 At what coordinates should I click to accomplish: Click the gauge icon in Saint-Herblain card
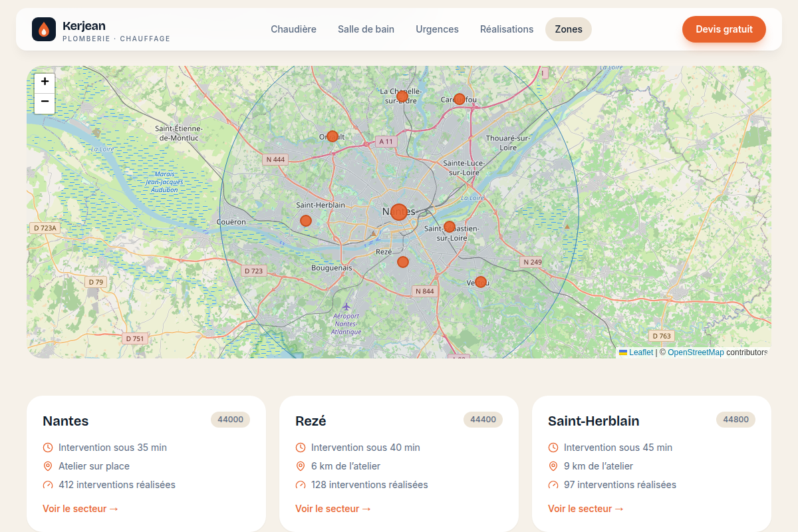553,485
